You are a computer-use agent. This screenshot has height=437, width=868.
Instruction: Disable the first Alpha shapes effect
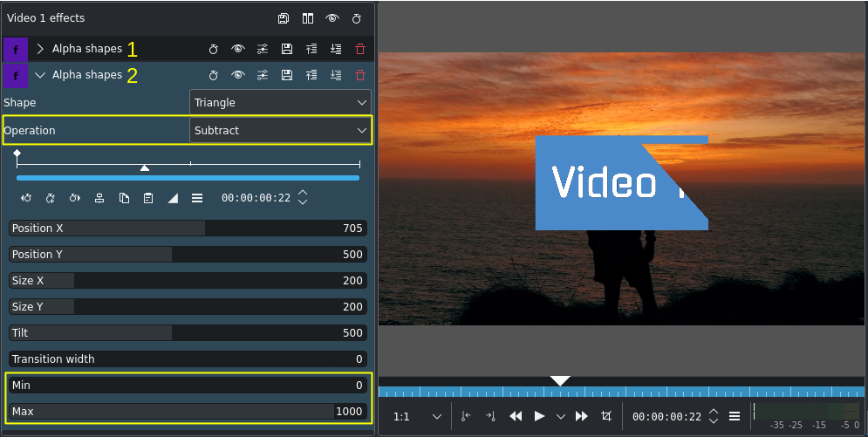238,49
